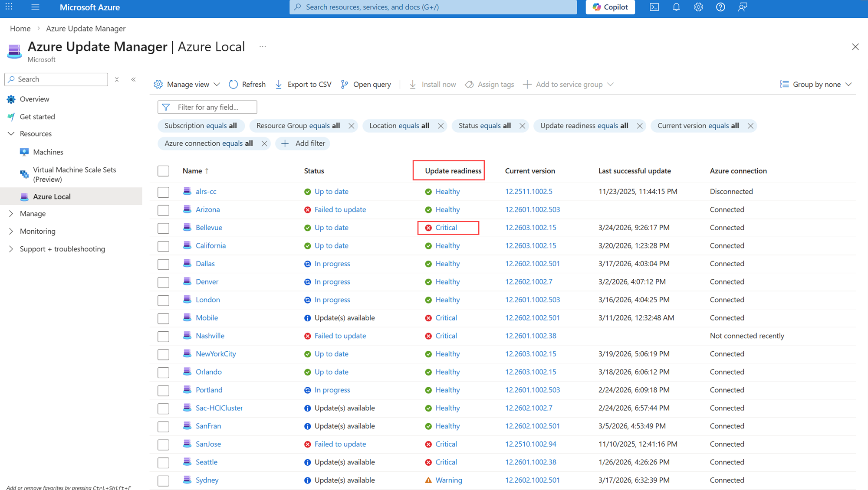Open portal settings gear icon
Screen dimensions: 868x490
(698, 7)
